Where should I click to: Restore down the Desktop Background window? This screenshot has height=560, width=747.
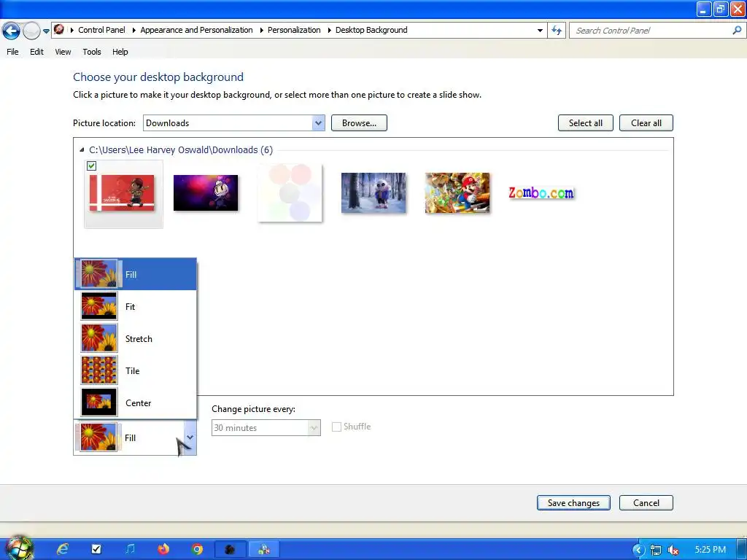pyautogui.click(x=720, y=9)
